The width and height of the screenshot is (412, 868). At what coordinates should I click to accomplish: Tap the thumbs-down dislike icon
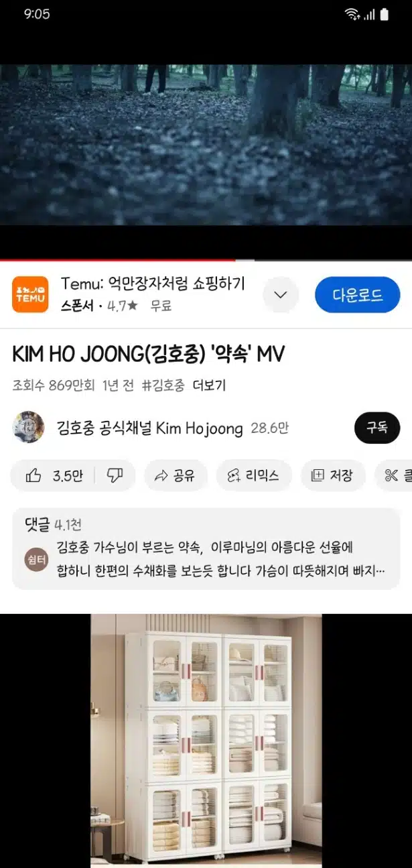pos(115,476)
